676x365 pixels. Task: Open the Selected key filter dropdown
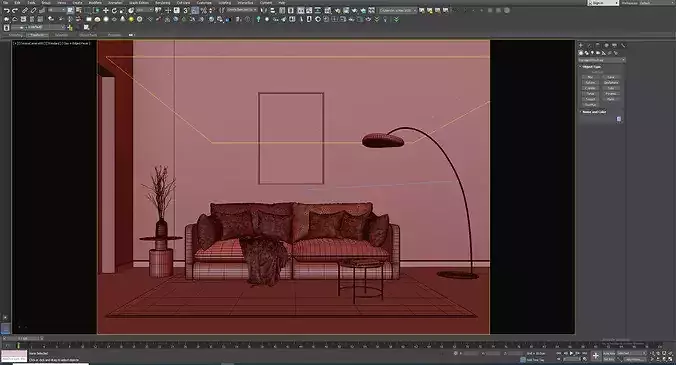click(x=631, y=353)
